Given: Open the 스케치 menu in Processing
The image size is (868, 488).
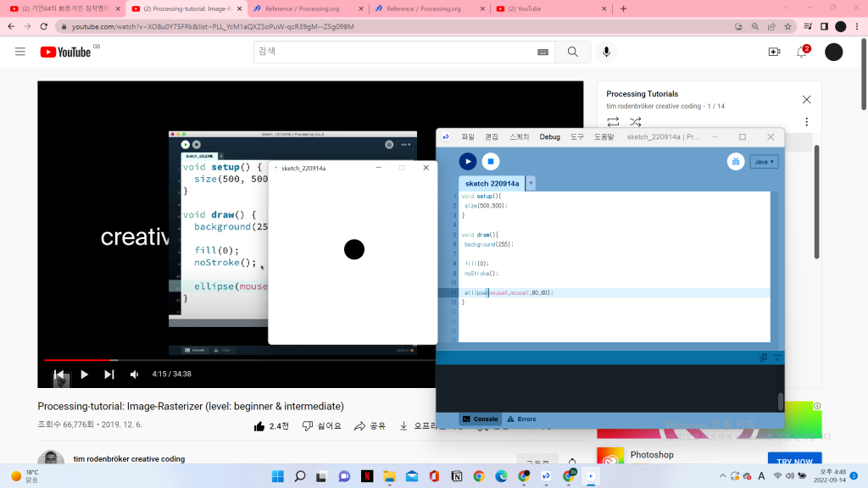Looking at the screenshot, I should click(520, 136).
